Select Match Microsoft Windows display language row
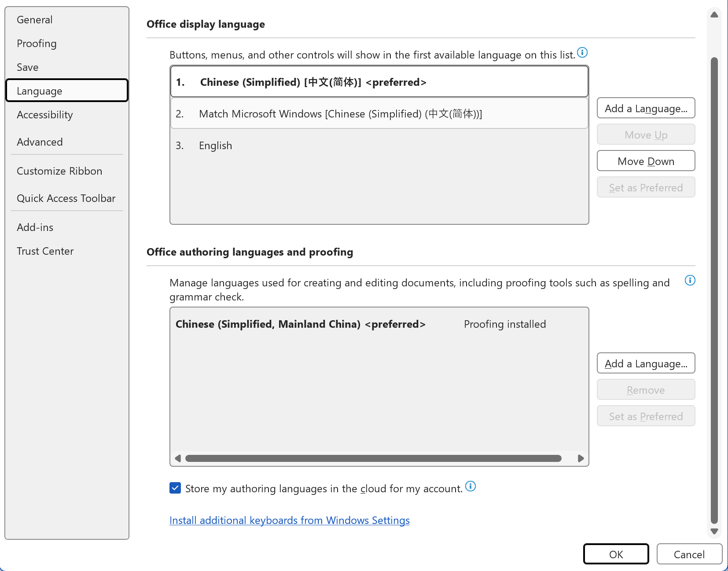 pos(379,113)
